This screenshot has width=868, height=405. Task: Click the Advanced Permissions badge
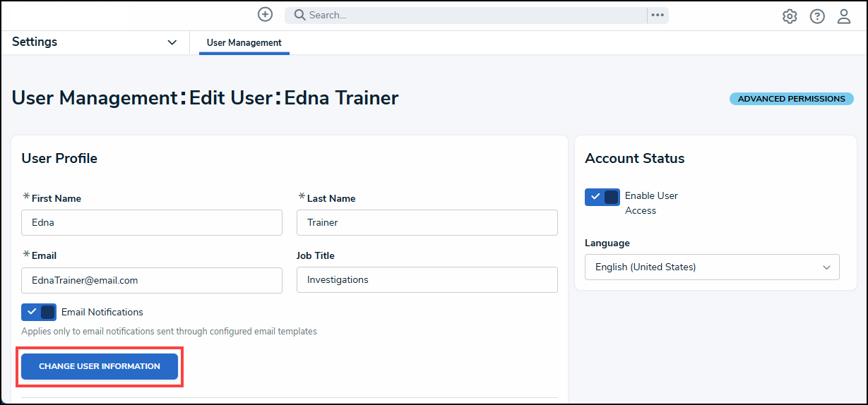[x=791, y=99]
